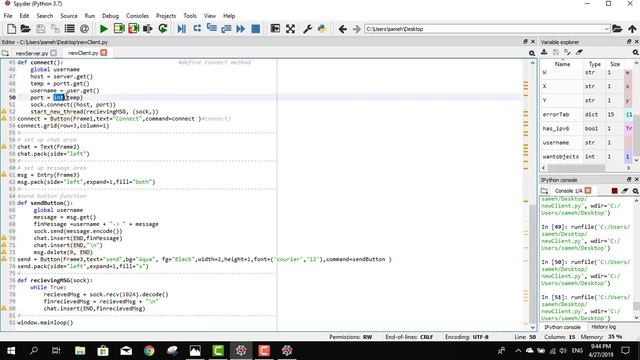Click the Variable explorer horizontal scrollbar
This screenshot has height=360, width=640.
click(x=576, y=168)
